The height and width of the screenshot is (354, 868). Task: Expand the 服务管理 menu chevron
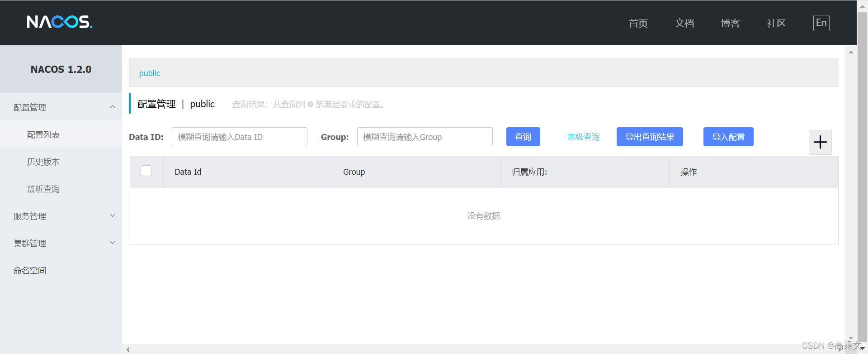pyautogui.click(x=113, y=215)
